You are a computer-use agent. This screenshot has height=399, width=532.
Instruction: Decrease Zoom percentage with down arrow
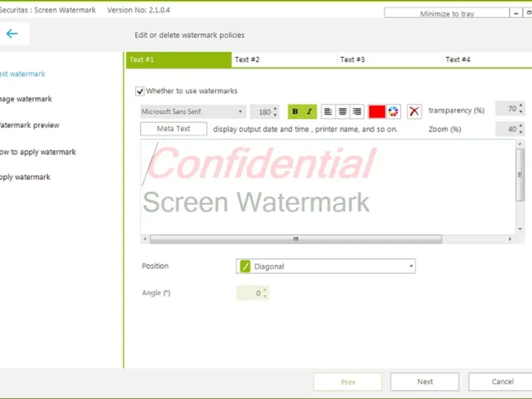521,132
